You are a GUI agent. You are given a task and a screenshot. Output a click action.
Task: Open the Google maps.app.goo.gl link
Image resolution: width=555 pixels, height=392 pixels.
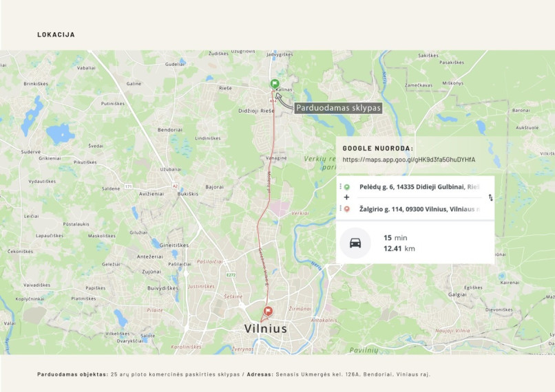[x=409, y=160]
